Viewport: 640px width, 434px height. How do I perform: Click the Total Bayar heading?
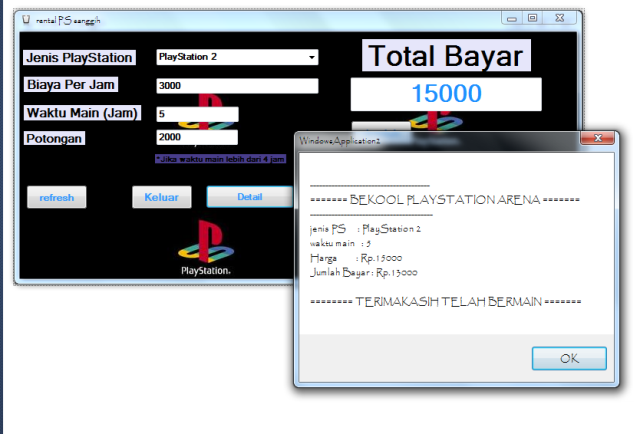coord(446,56)
